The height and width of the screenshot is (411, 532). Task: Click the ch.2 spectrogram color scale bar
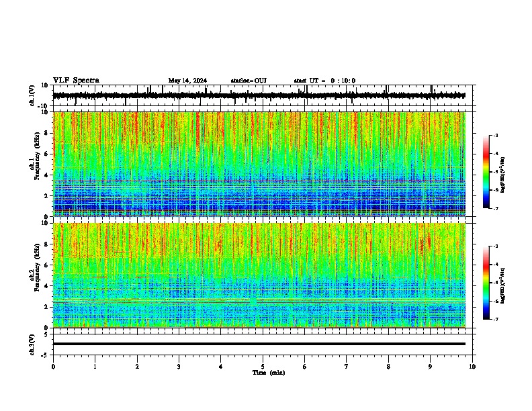click(486, 283)
